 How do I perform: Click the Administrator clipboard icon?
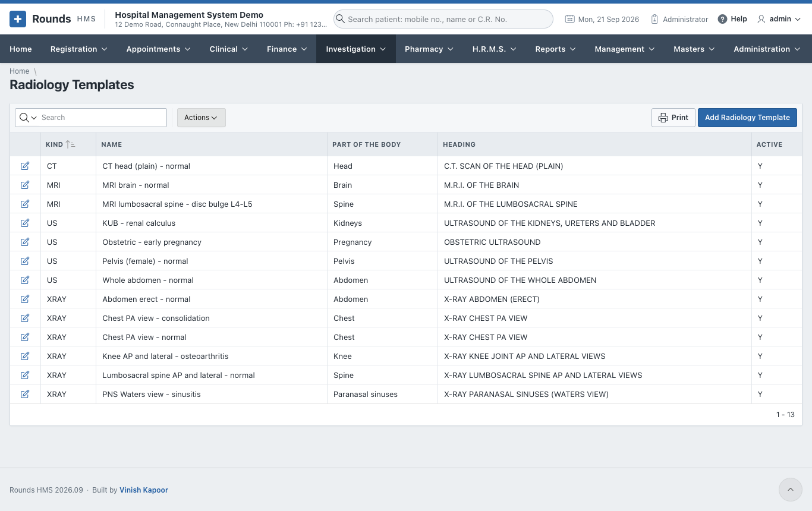click(654, 19)
